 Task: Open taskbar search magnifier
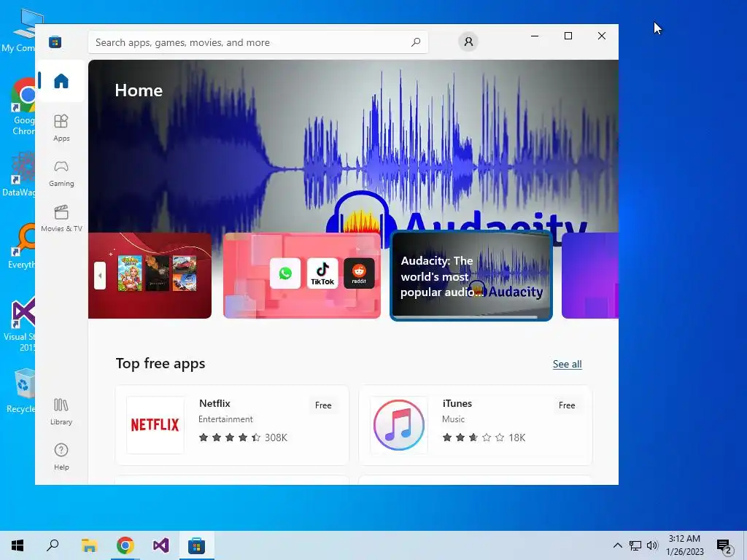(x=53, y=545)
